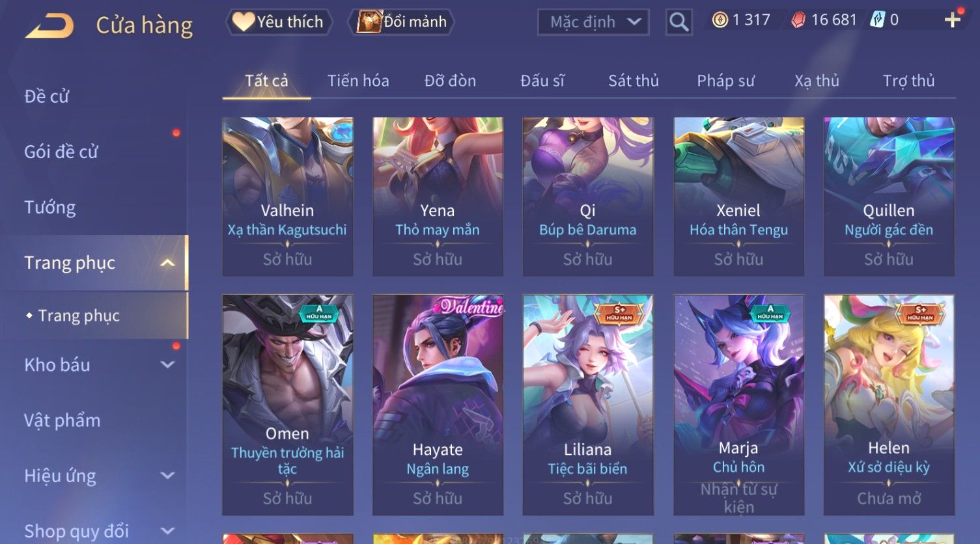Image resolution: width=980 pixels, height=544 pixels.
Task: Open Tướng in the sidebar
Action: tap(50, 208)
